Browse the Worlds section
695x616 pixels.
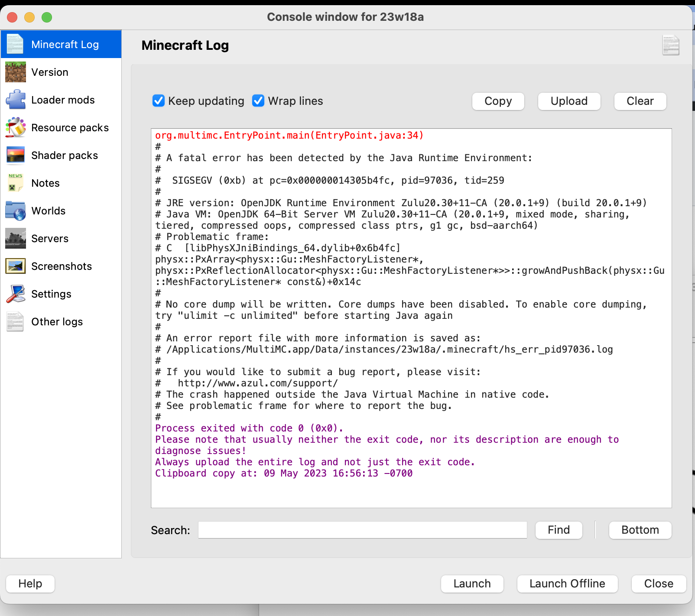[48, 211]
